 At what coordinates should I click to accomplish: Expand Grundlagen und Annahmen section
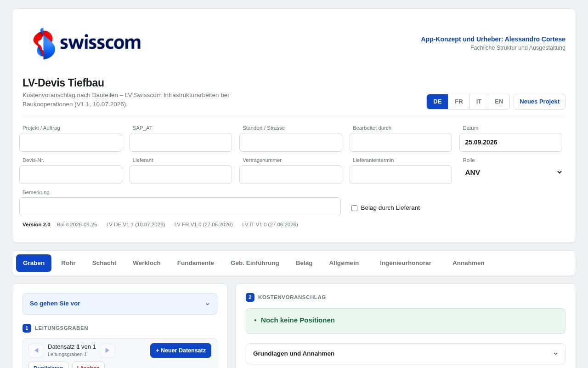[406, 354]
